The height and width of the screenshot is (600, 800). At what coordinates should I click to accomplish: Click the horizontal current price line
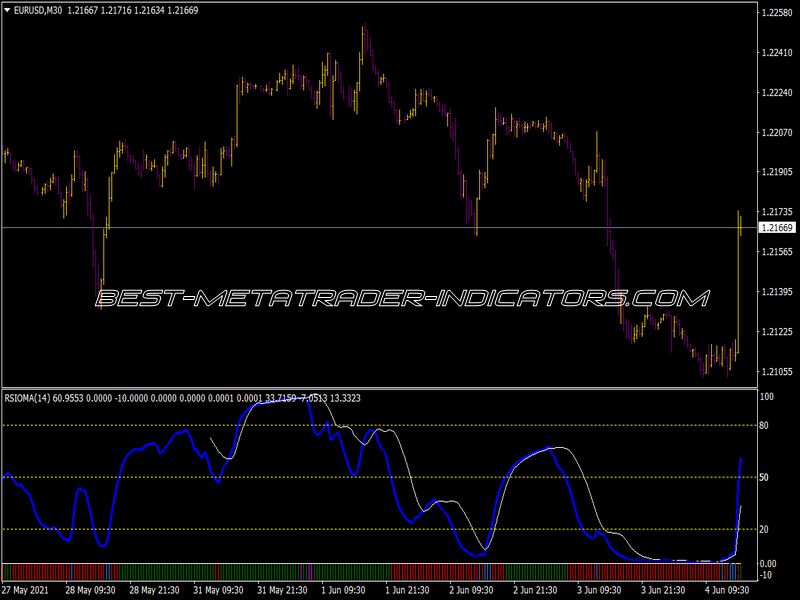click(380, 228)
